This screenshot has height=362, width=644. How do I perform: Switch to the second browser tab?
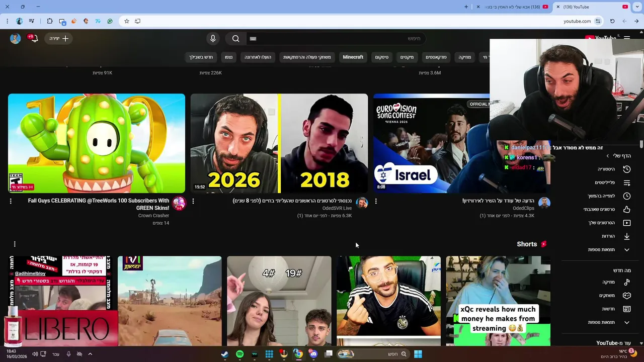pos(512,7)
